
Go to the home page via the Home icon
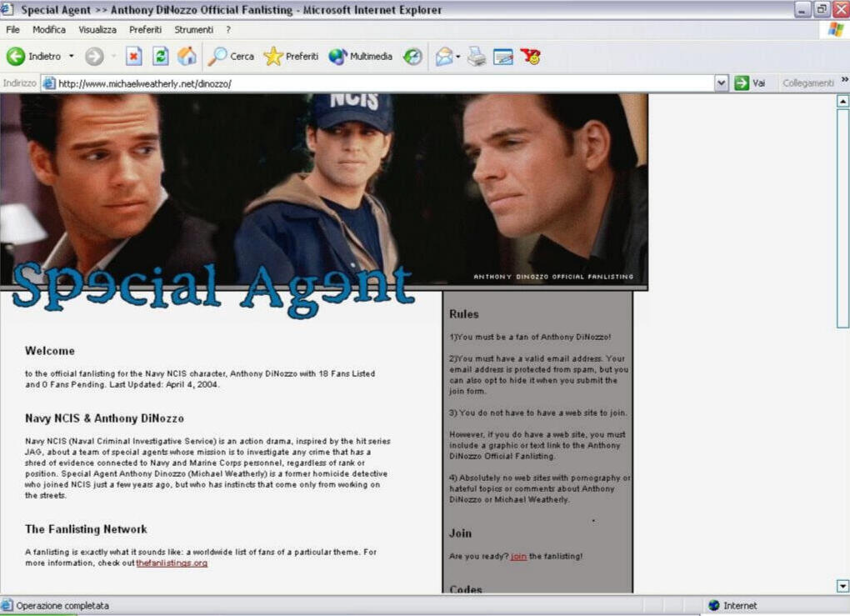click(187, 56)
